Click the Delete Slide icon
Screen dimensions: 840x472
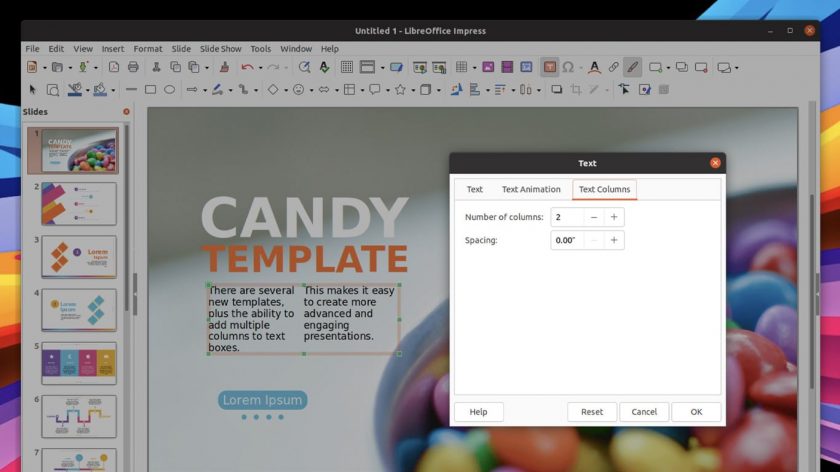[701, 67]
